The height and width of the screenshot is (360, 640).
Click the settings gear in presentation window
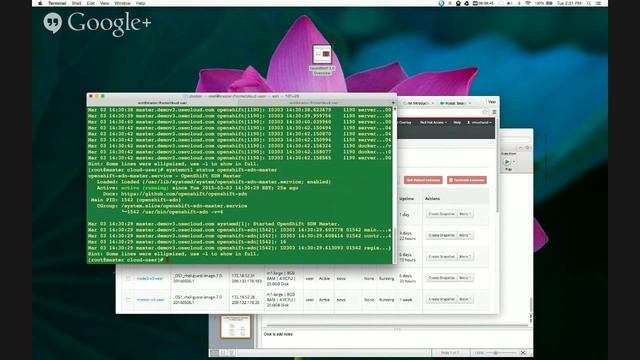pos(527,147)
